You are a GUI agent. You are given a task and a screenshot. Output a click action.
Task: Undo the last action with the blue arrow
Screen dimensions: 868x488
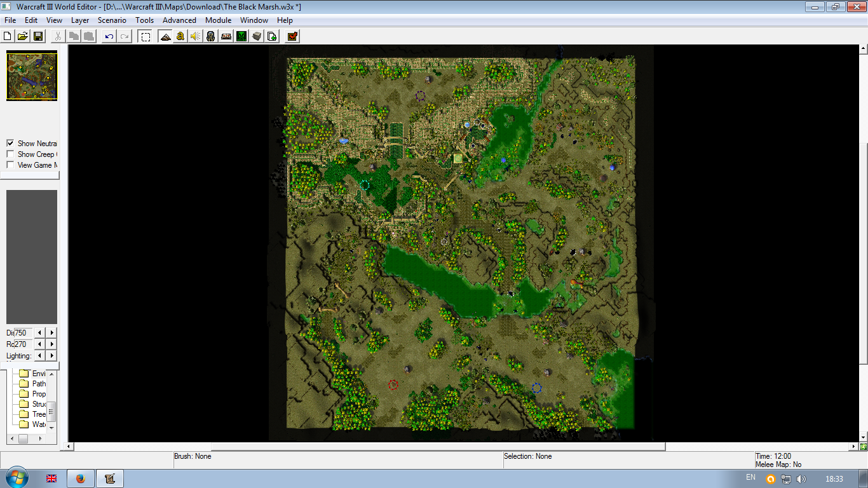(109, 36)
